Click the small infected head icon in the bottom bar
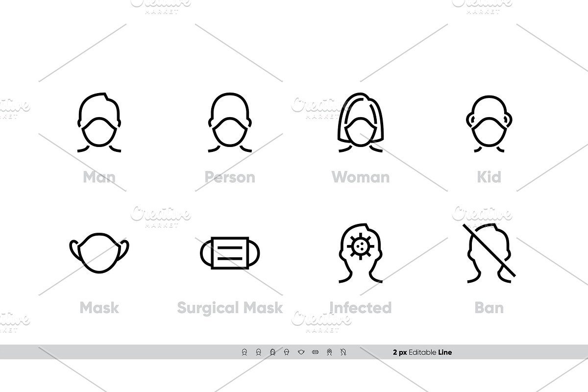The height and width of the screenshot is (392, 588). coord(329,352)
